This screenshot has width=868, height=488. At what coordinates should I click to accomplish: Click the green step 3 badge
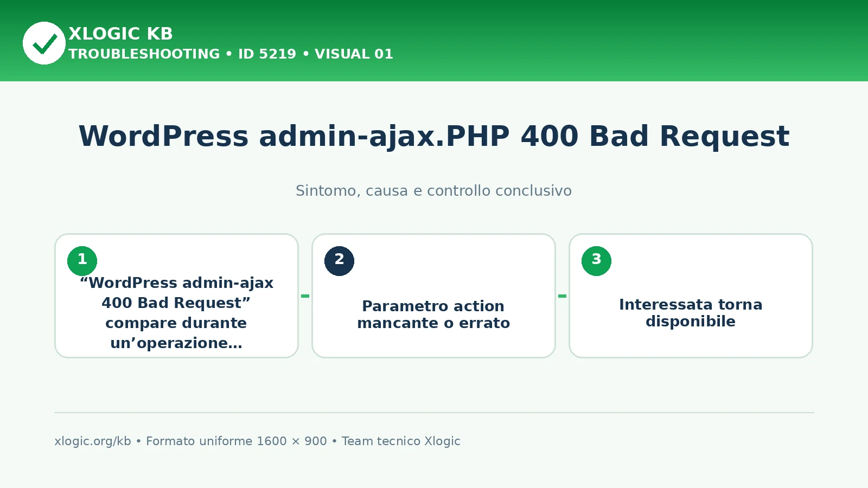click(x=596, y=261)
